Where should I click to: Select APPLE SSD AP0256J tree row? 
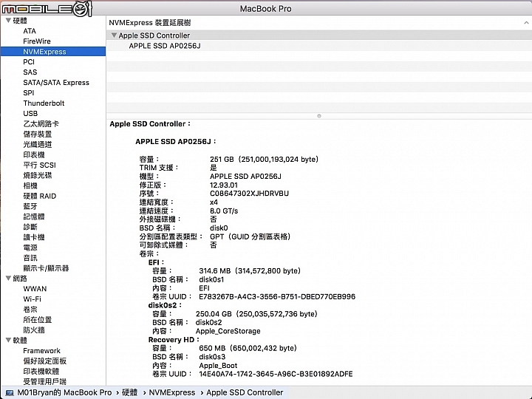319,46
